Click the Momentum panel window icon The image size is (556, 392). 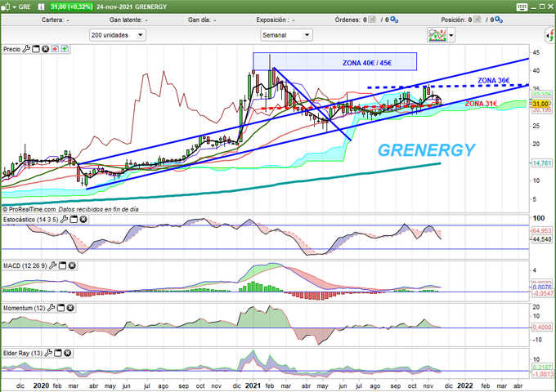61,308
